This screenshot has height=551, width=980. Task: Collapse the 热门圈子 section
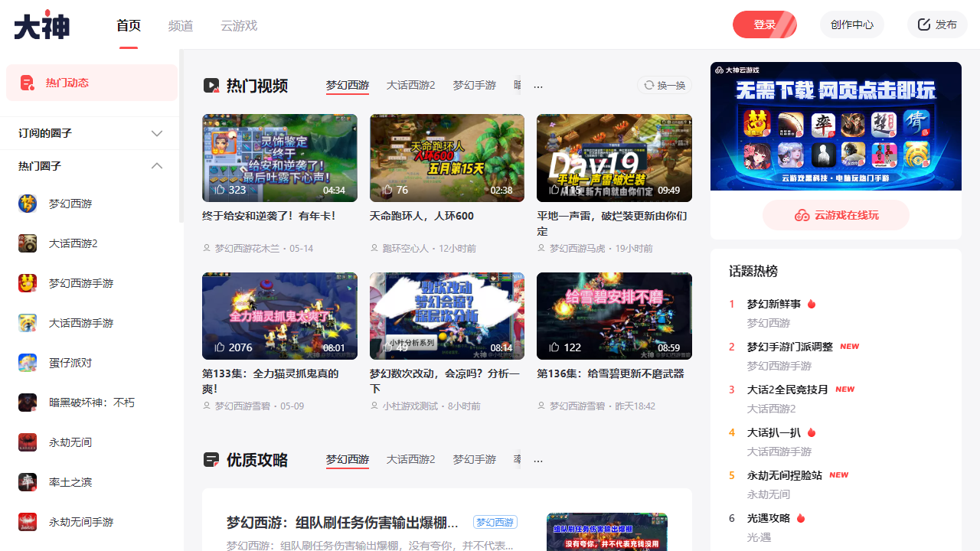(157, 166)
